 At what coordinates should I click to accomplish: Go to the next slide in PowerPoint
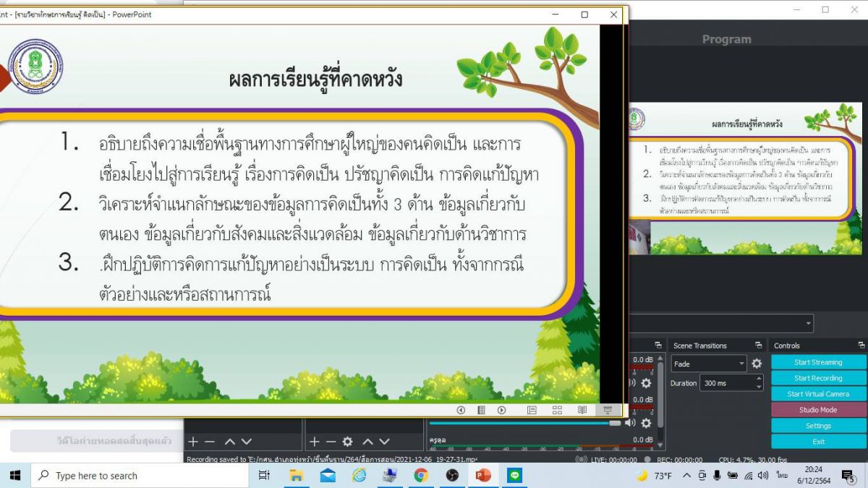(501, 410)
